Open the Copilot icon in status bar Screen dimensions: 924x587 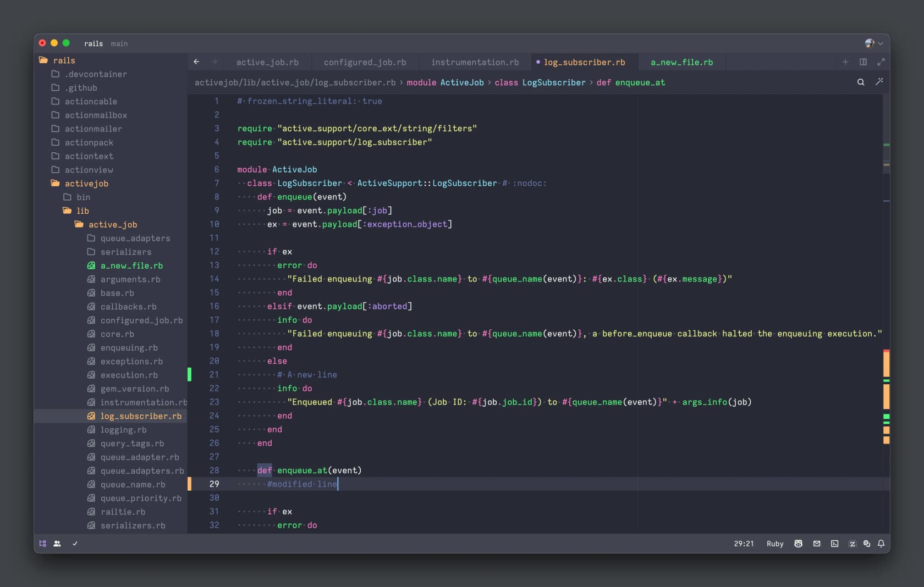(798, 544)
